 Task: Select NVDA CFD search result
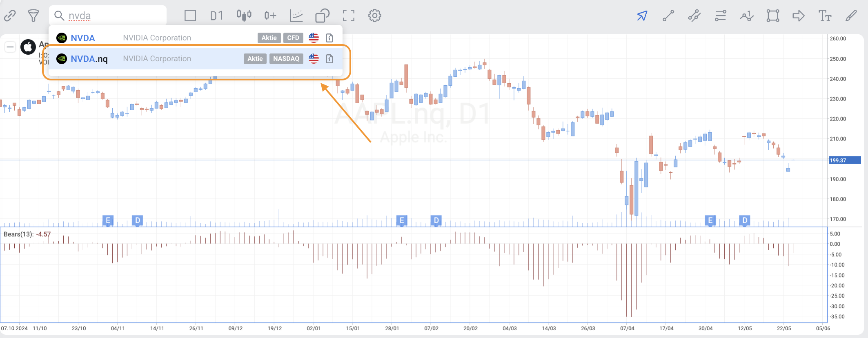tap(195, 38)
